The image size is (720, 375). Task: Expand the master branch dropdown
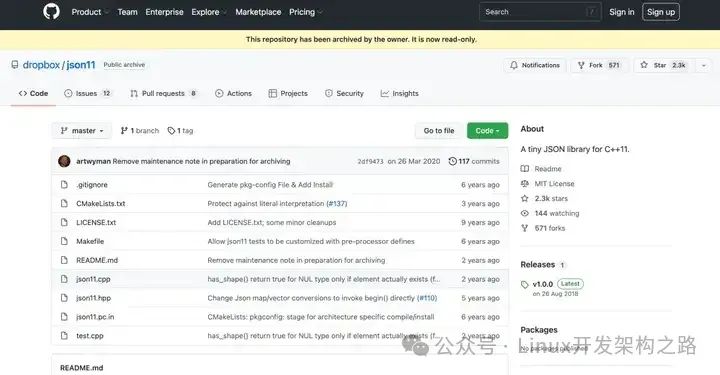coord(81,130)
